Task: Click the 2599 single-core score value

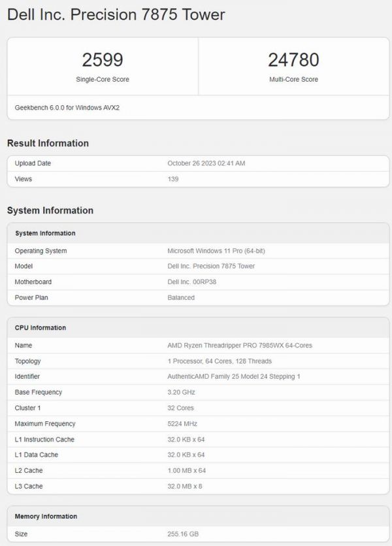Action: (x=103, y=60)
